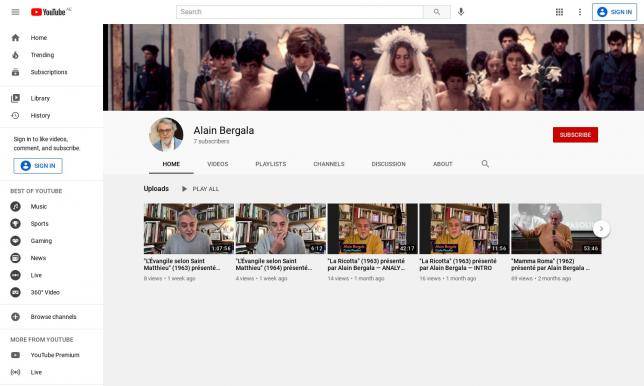Switch to the Videos tab

(x=218, y=164)
